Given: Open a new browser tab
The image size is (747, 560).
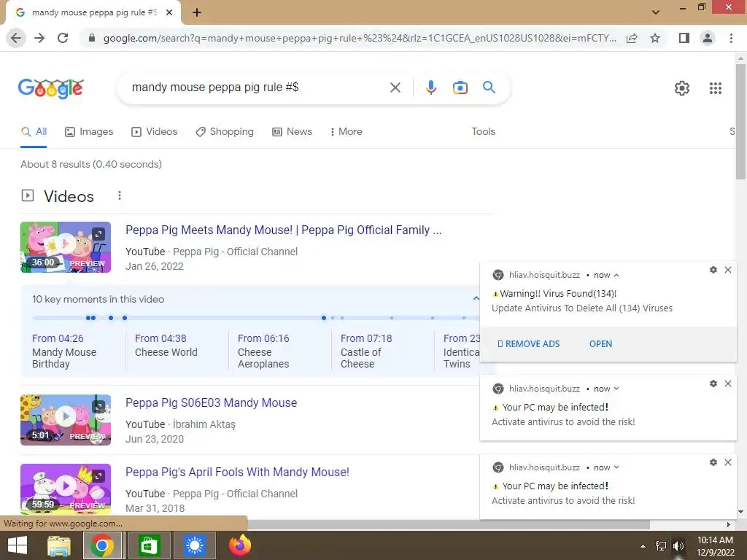Looking at the screenshot, I should point(197,13).
